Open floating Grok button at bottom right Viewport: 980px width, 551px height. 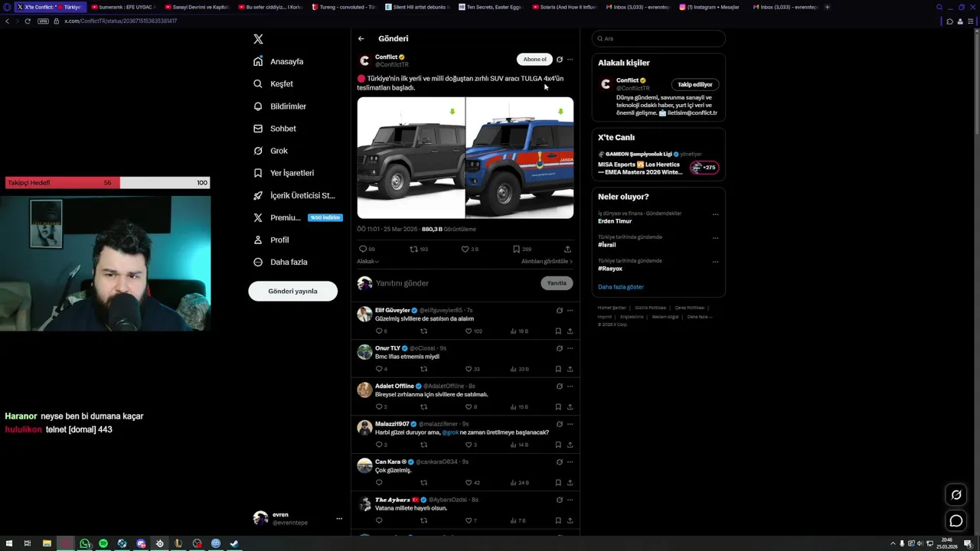[956, 494]
